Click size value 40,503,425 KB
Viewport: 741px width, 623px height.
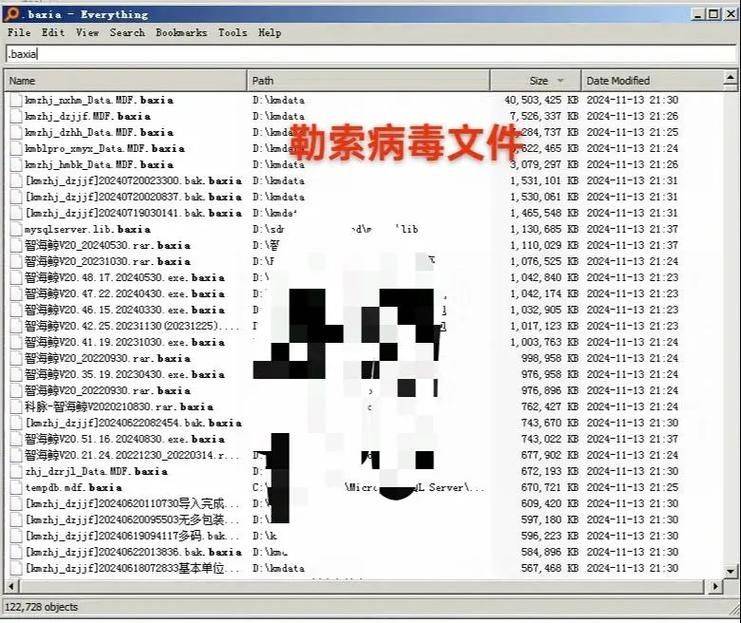(542, 100)
